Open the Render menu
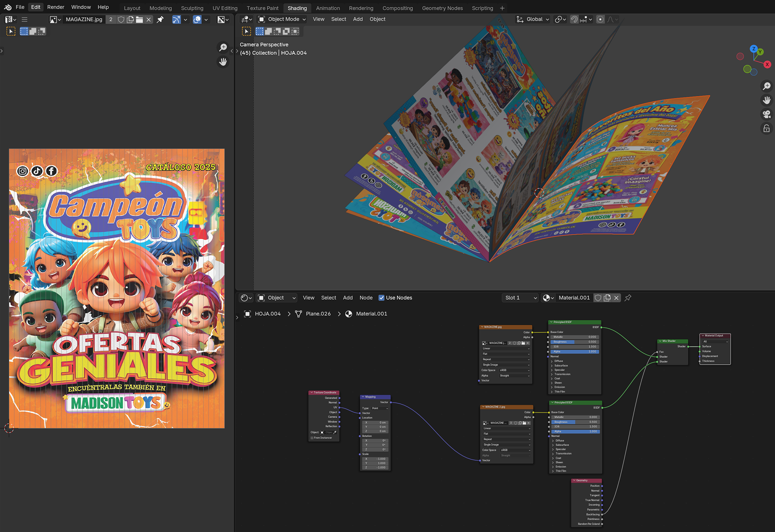 (x=56, y=7)
